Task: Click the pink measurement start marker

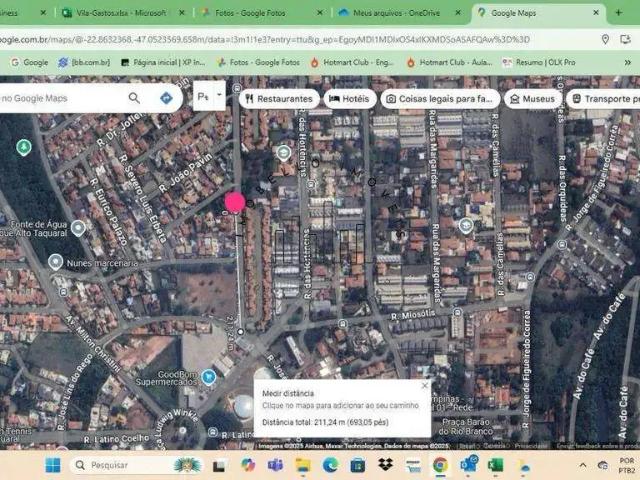Action: pos(235,203)
